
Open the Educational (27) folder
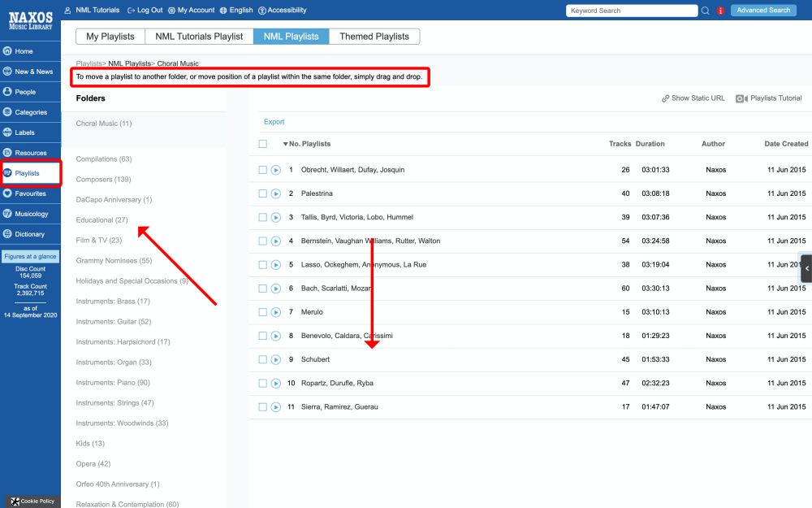(x=102, y=219)
